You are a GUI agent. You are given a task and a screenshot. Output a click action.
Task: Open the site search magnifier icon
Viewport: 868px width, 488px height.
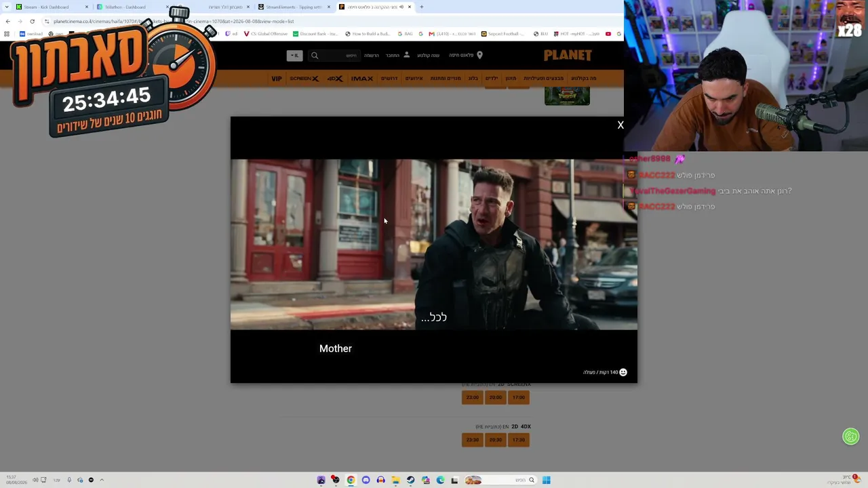click(x=315, y=56)
